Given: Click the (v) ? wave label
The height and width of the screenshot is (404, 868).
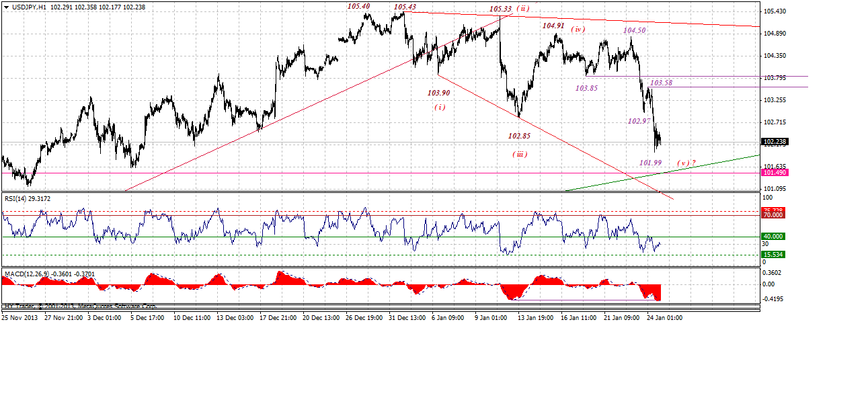Looking at the screenshot, I should [x=686, y=163].
